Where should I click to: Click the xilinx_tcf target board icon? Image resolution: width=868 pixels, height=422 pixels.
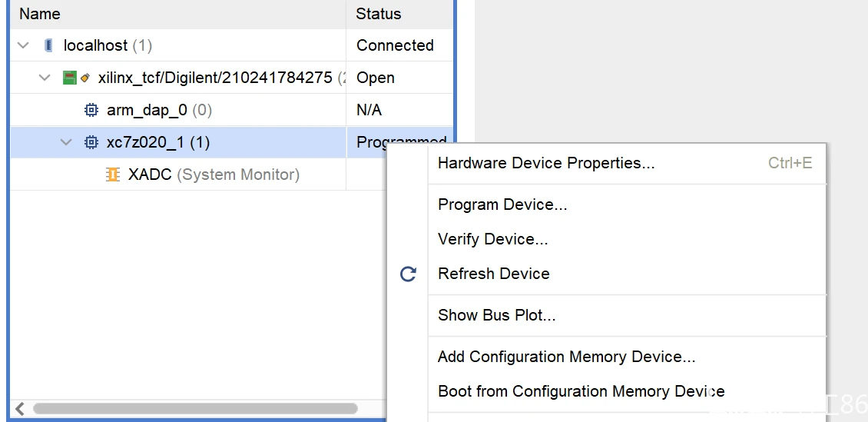[x=70, y=78]
